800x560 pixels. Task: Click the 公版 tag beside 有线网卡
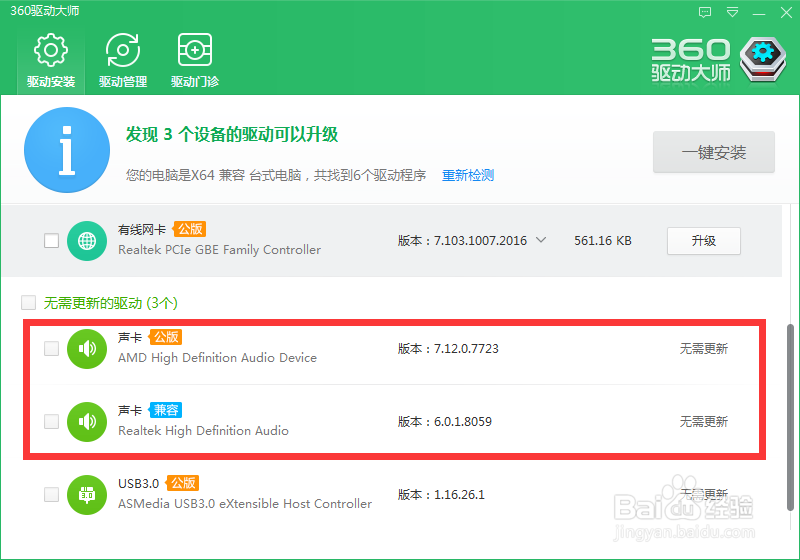pyautogui.click(x=190, y=229)
